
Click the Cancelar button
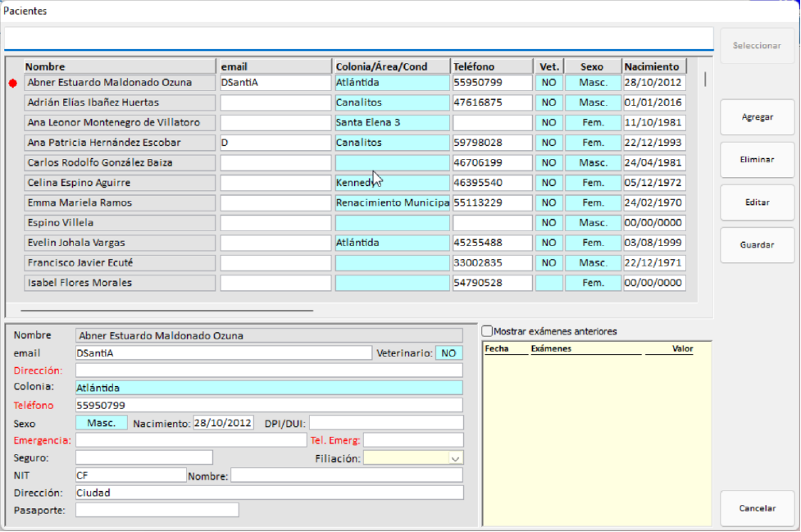757,508
